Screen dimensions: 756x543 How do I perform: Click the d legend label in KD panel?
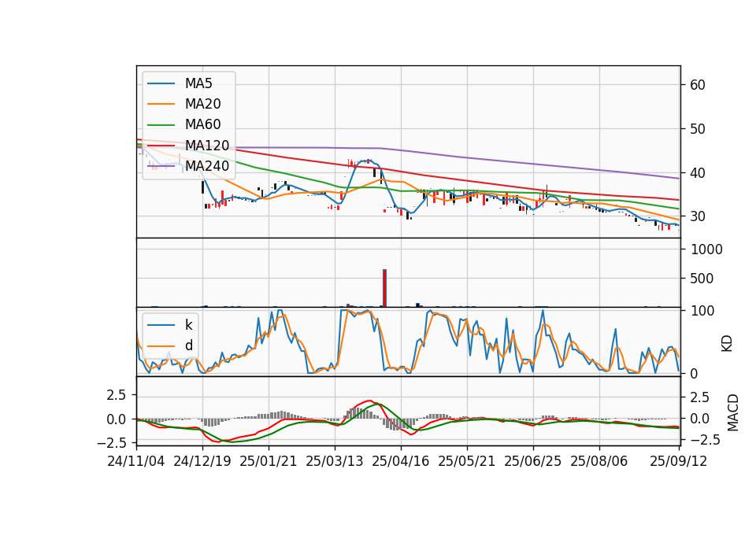click(x=188, y=345)
